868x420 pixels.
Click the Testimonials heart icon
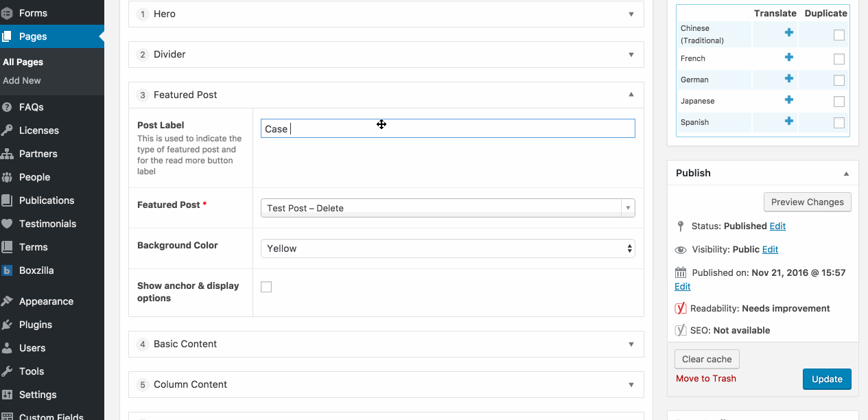point(7,224)
